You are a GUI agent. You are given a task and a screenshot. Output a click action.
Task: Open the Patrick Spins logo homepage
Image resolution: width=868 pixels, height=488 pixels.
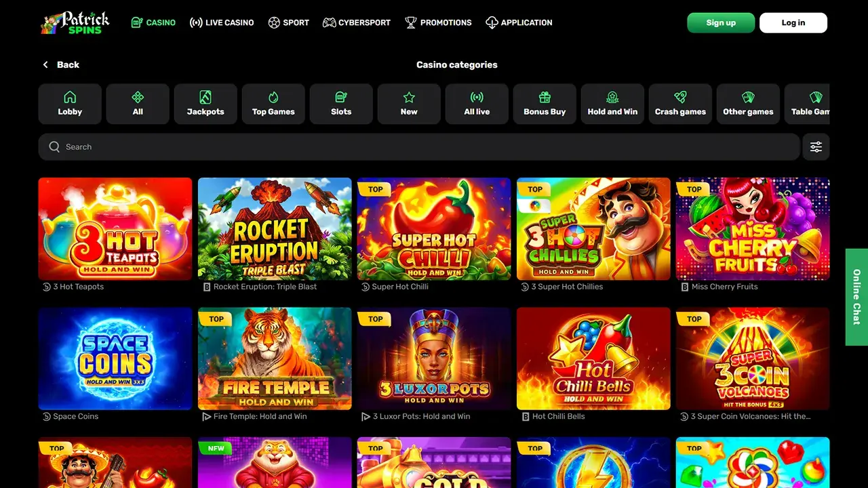pyautogui.click(x=74, y=22)
